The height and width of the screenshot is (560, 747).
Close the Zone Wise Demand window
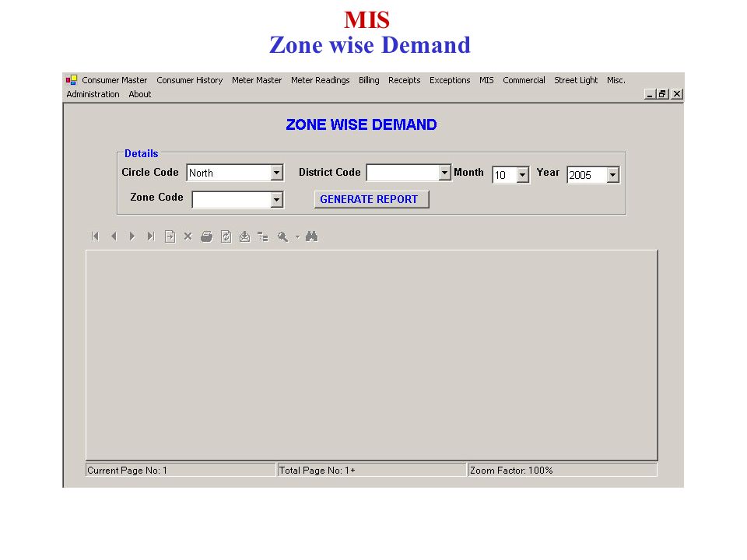676,94
